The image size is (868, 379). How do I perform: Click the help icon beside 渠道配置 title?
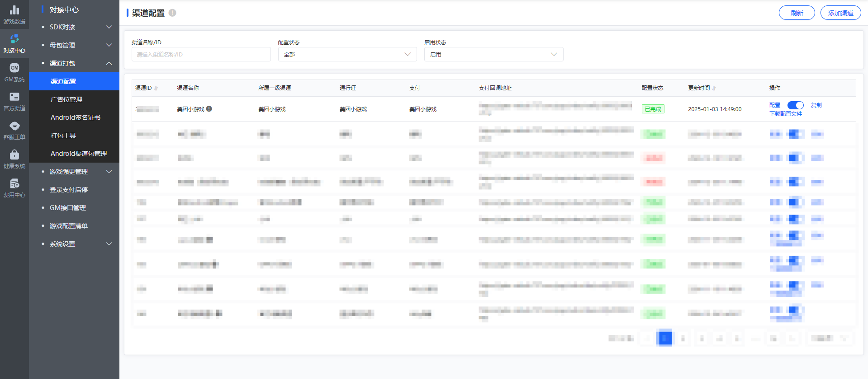[x=172, y=13]
